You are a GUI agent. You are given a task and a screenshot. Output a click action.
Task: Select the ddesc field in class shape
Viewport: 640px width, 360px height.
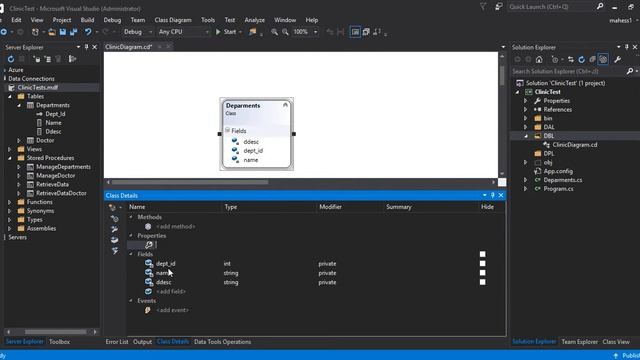[x=251, y=142]
